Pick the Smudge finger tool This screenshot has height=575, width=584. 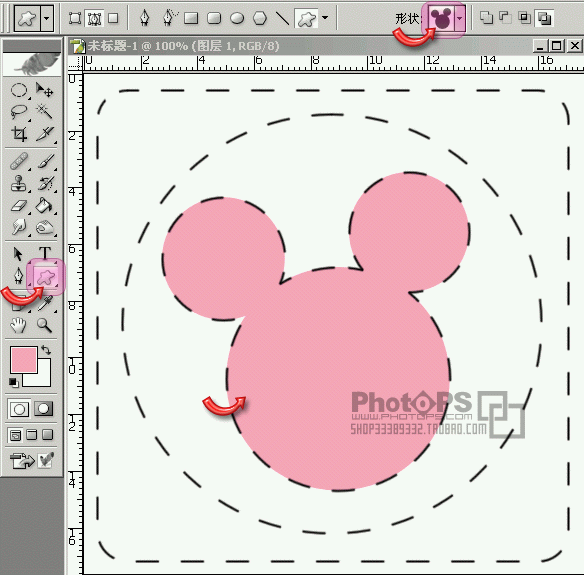(19, 227)
